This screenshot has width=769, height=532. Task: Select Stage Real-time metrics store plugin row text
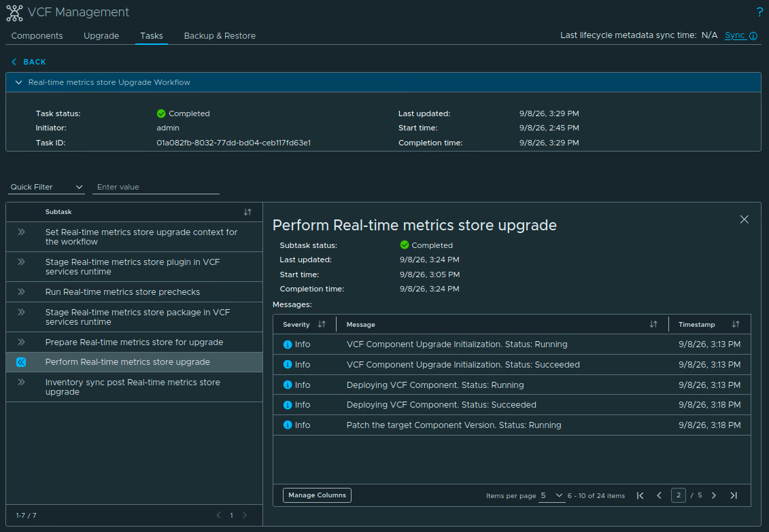click(x=133, y=266)
